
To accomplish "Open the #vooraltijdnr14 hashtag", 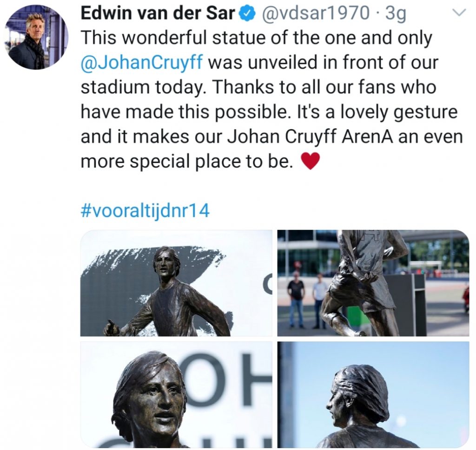I will coord(145,211).
